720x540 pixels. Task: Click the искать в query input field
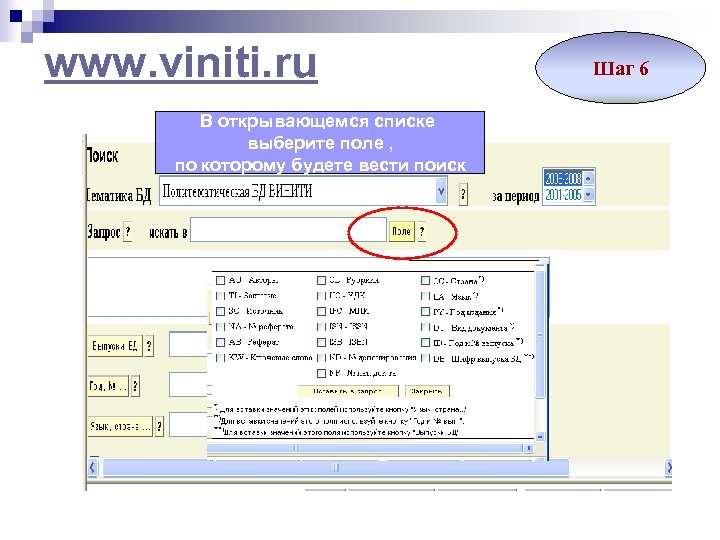tap(288, 230)
